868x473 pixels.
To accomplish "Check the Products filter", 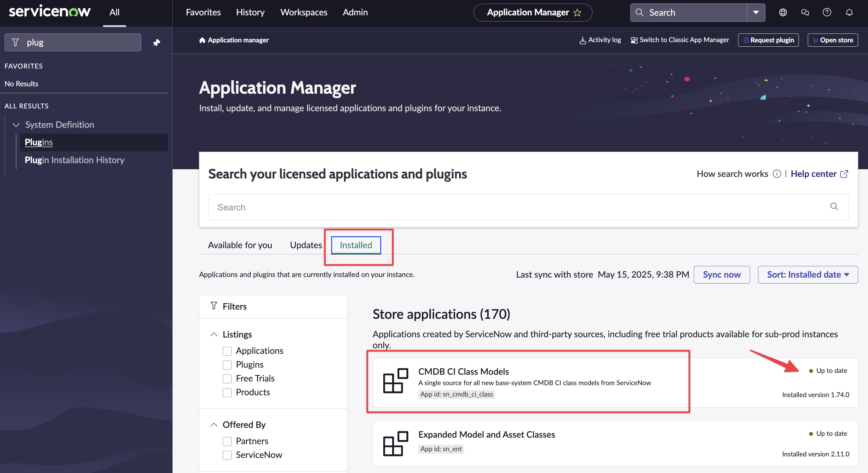I will coord(227,393).
